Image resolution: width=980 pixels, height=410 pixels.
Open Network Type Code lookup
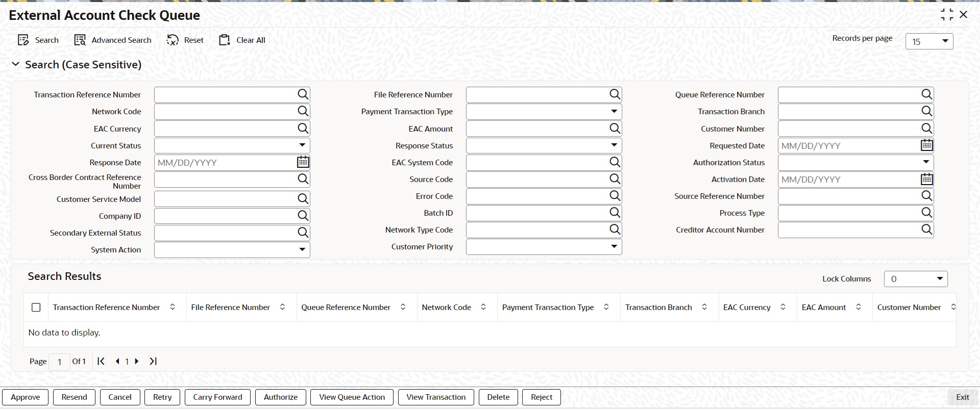click(x=615, y=229)
